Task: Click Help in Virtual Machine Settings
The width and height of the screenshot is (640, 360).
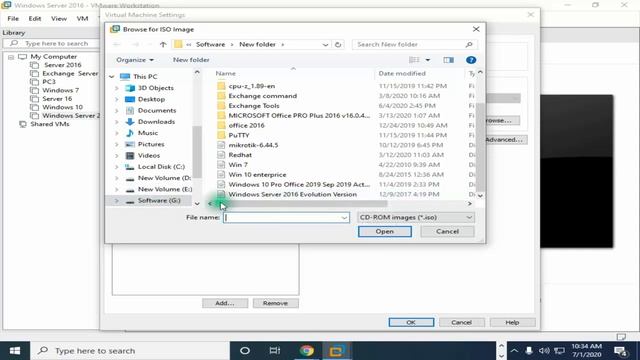Action: tap(512, 322)
